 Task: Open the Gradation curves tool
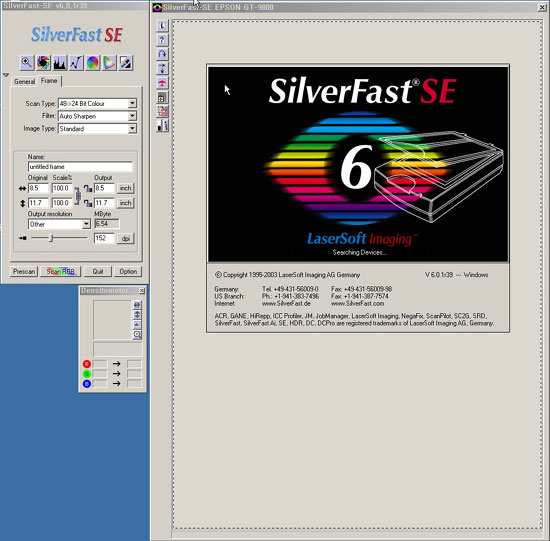point(76,63)
